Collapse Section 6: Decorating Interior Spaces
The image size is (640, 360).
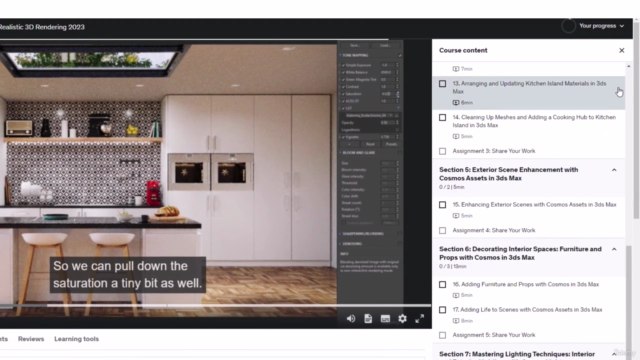pyautogui.click(x=614, y=249)
